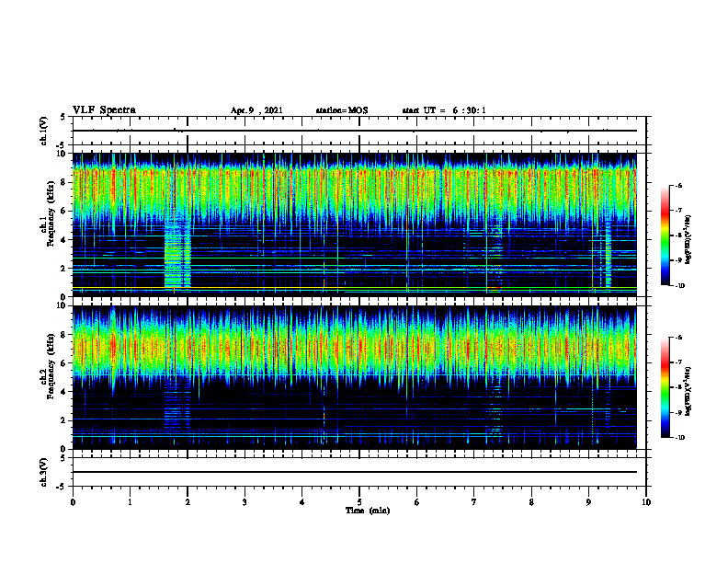Click the "VLF Spectra" plot title
This screenshot has height=563, width=728.
[104, 110]
